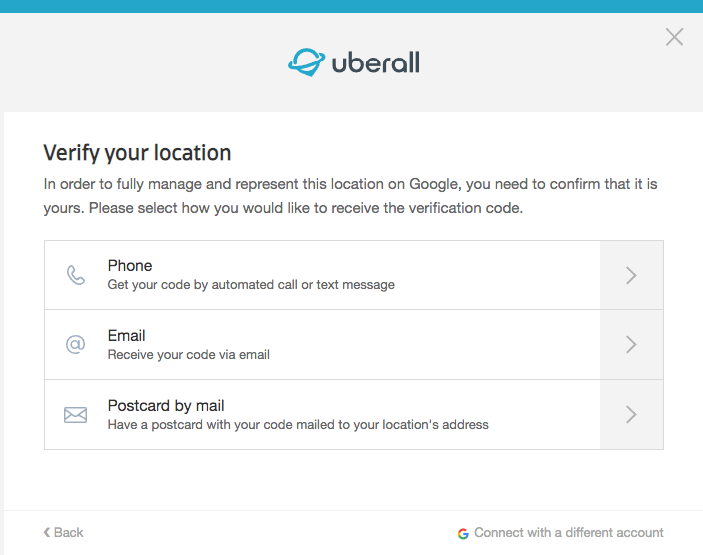Click 'Get your code by automated call' description
The height and width of the screenshot is (555, 703).
pyautogui.click(x=251, y=285)
